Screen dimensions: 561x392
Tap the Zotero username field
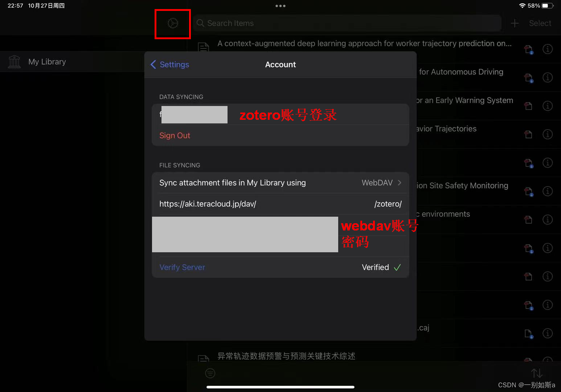pyautogui.click(x=280, y=115)
